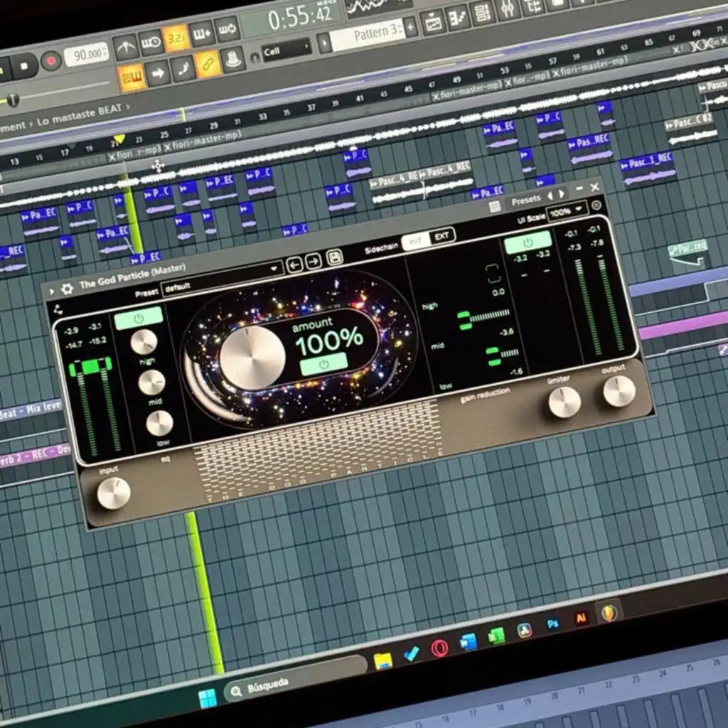Open the Playlist view icon
728x728 pixels.
click(433, 22)
